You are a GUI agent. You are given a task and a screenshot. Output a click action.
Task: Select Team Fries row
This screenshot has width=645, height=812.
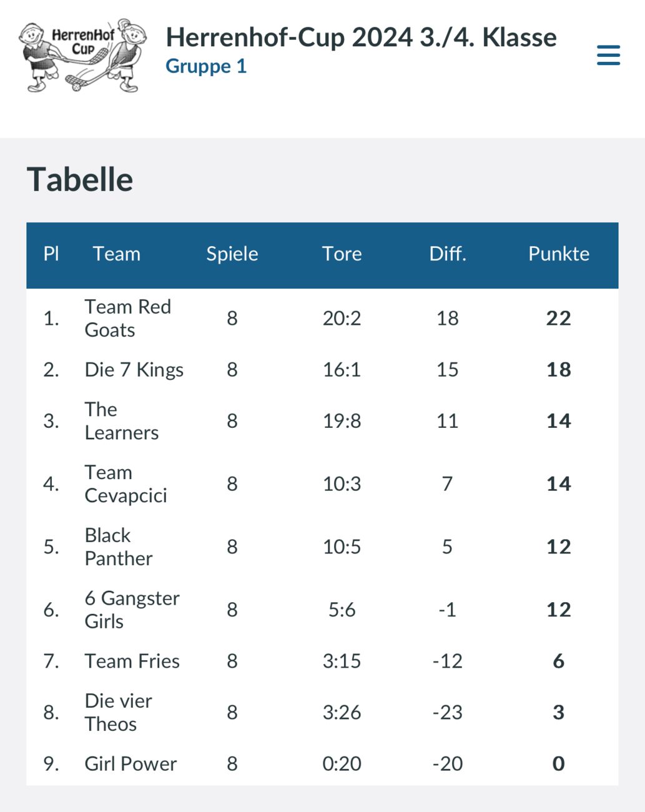(132, 661)
